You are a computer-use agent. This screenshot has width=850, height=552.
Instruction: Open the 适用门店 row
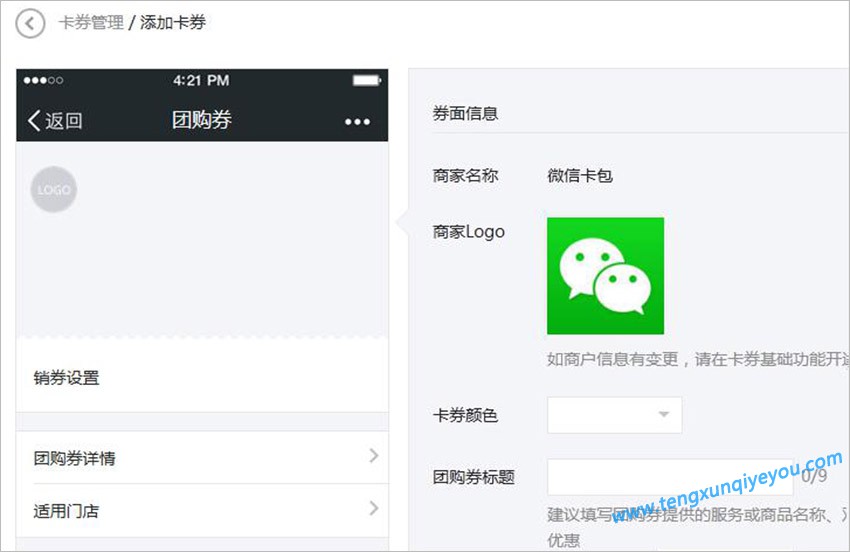pyautogui.click(x=202, y=510)
